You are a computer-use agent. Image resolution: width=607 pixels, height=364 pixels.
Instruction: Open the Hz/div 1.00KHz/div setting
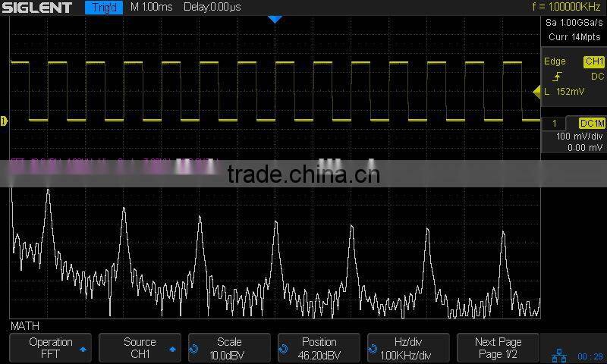pos(408,348)
